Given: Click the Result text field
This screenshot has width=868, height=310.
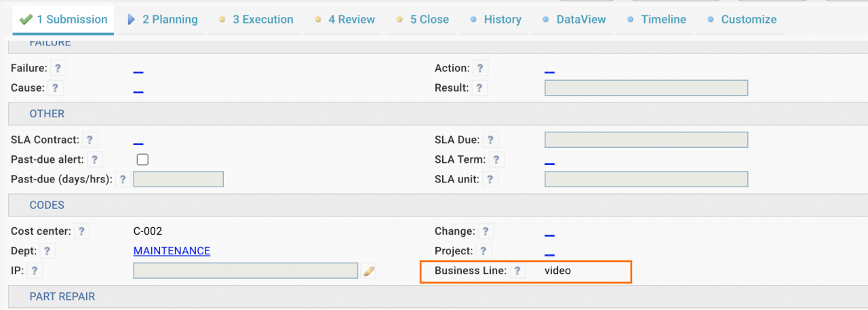Looking at the screenshot, I should click(646, 88).
